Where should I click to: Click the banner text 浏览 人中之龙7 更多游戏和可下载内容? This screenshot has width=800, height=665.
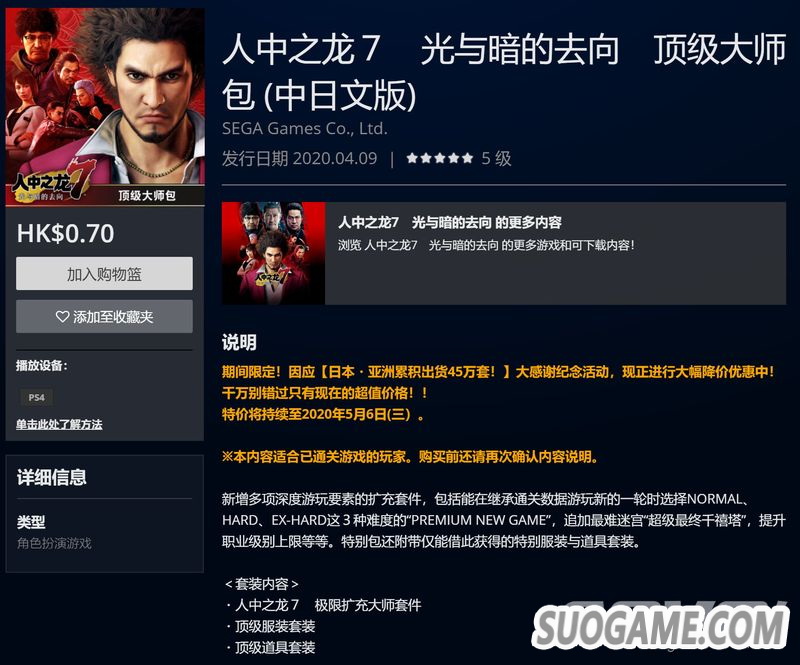[486, 245]
